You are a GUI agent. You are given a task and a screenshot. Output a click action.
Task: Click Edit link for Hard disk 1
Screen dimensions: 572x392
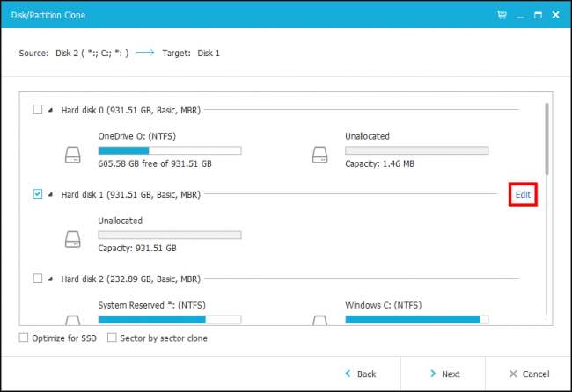coord(523,194)
